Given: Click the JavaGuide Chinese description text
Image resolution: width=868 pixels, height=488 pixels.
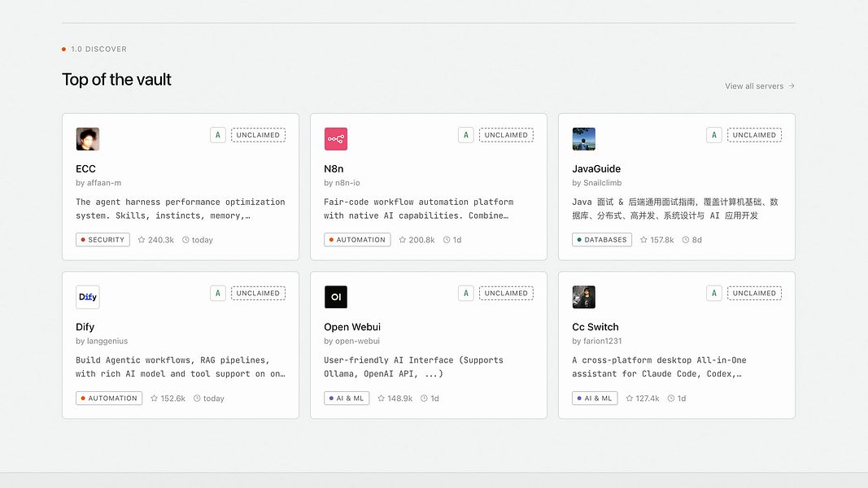Looking at the screenshot, I should [x=675, y=208].
